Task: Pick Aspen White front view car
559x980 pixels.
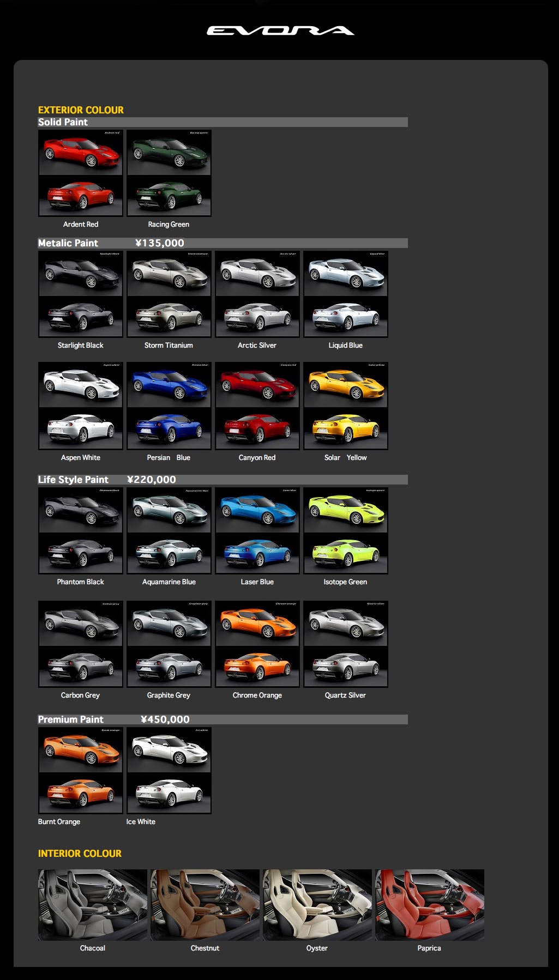Action: point(81,385)
